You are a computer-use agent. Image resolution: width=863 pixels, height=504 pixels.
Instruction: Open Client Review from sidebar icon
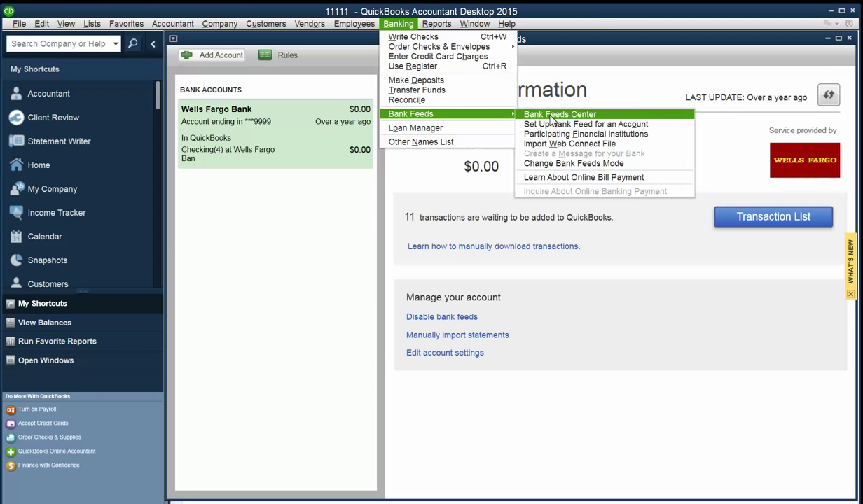(x=16, y=118)
